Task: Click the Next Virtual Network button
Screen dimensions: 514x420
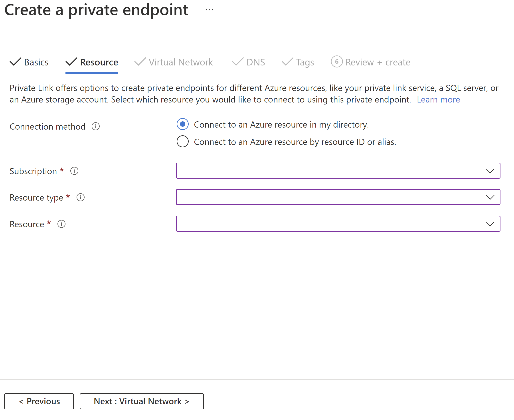Action: coord(141,401)
